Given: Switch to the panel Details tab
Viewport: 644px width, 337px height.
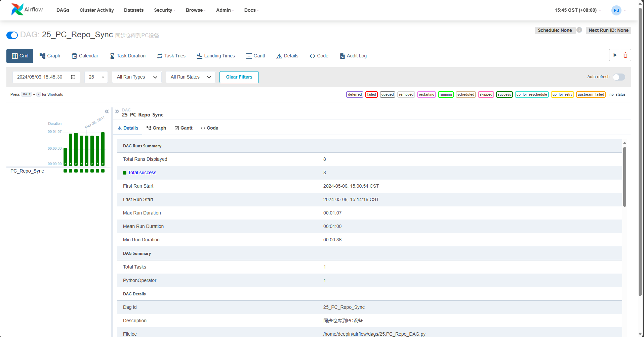Looking at the screenshot, I should [128, 128].
